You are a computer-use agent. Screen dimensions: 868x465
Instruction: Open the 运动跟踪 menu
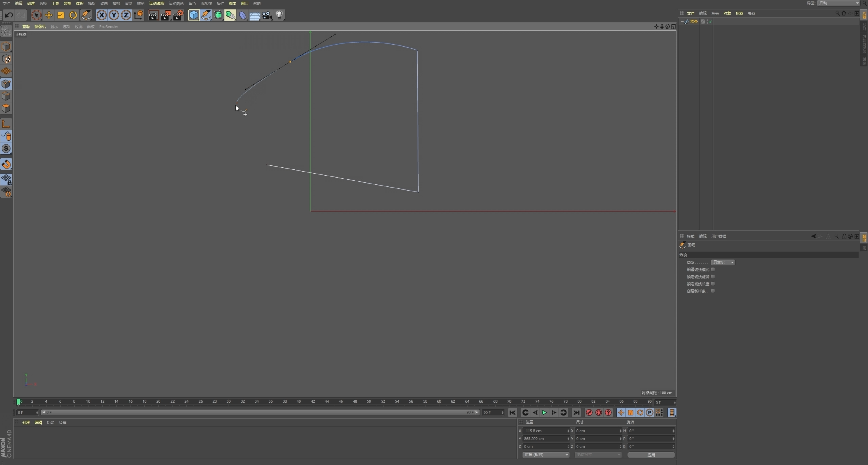pos(156,3)
